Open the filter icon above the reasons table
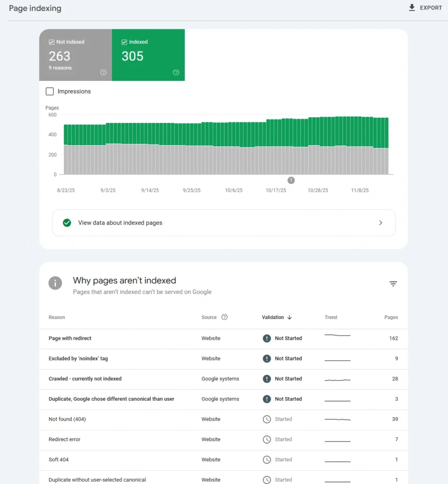448x484 pixels. point(393,283)
